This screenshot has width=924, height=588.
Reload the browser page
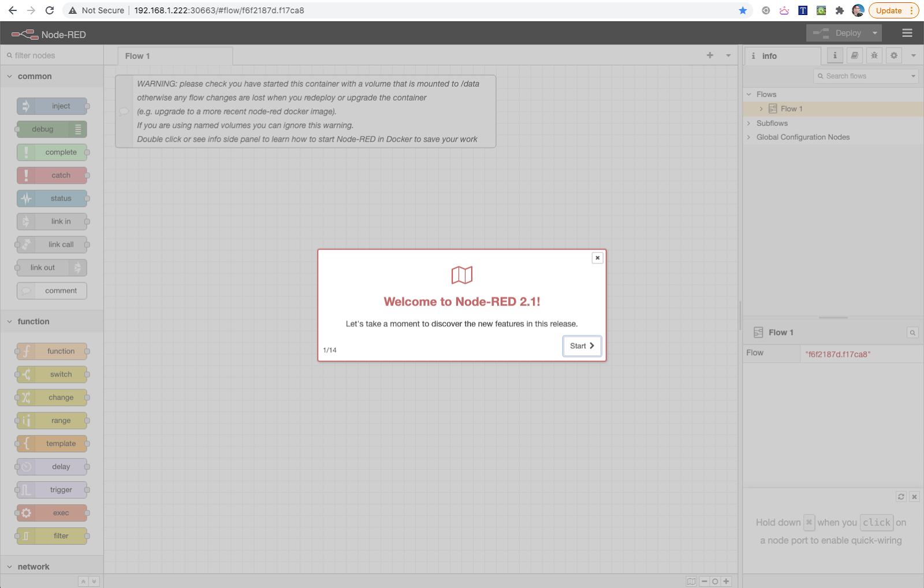50,10
